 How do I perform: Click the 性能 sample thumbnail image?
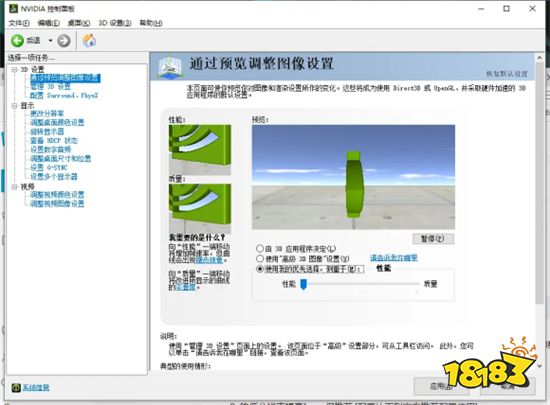coord(200,150)
